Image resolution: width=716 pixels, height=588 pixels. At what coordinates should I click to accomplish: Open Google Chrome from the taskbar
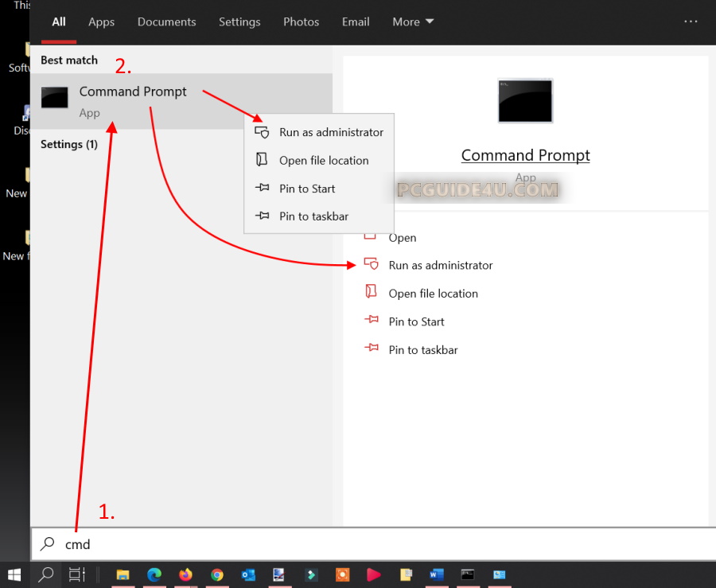click(216, 574)
